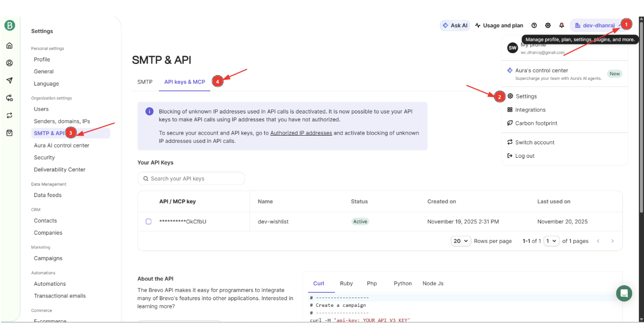Click the top bar settings gear icon
Screen dimensions: 644x328
click(x=548, y=25)
